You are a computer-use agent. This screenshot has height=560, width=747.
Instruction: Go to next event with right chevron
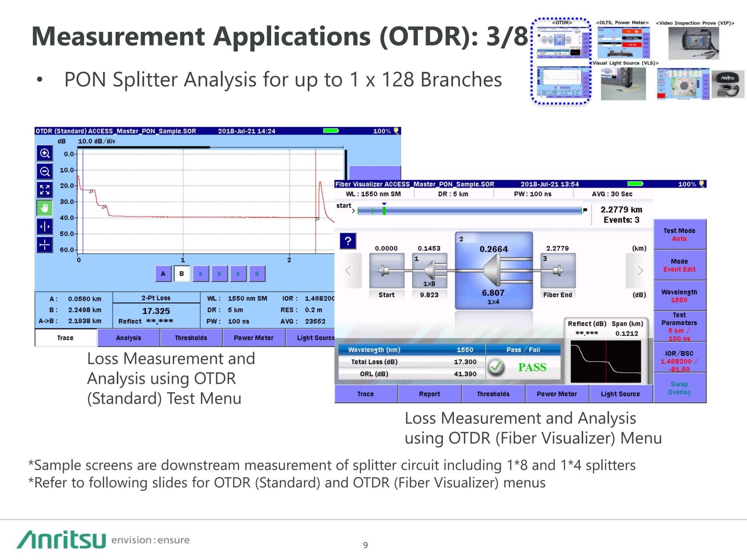[639, 271]
